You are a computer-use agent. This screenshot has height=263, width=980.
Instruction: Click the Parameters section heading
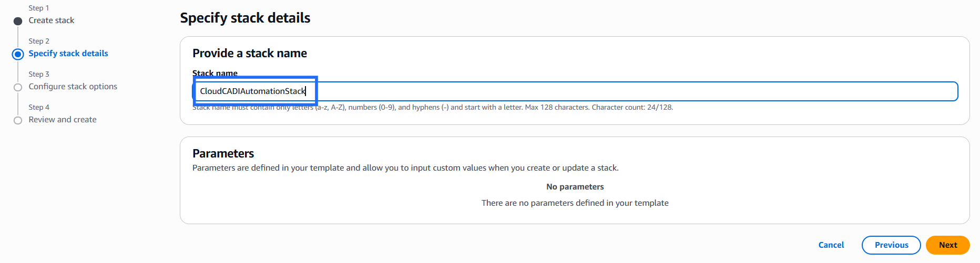[x=223, y=153]
